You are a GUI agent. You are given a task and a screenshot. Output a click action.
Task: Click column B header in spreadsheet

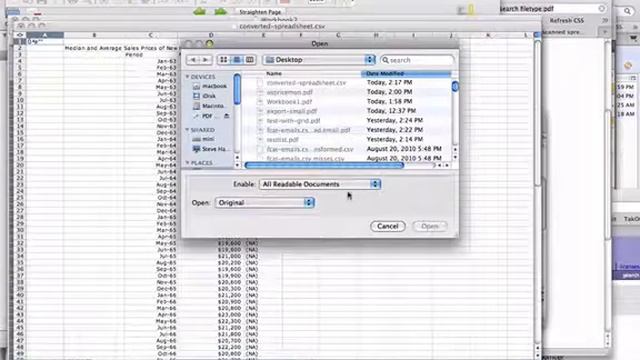pyautogui.click(x=94, y=35)
